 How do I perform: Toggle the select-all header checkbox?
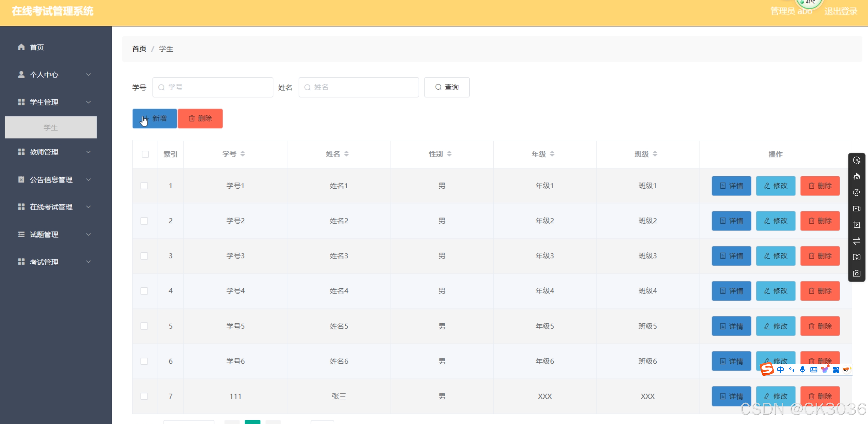[145, 154]
